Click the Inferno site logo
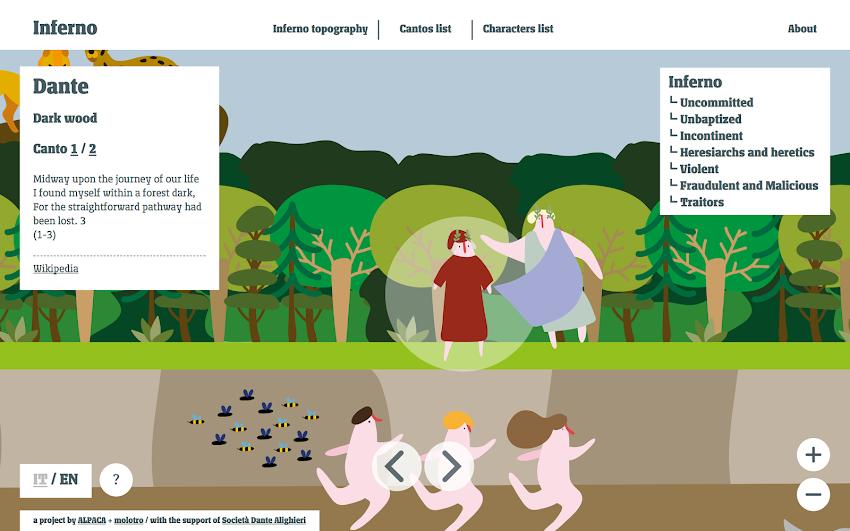The width and height of the screenshot is (850, 531). (x=65, y=28)
